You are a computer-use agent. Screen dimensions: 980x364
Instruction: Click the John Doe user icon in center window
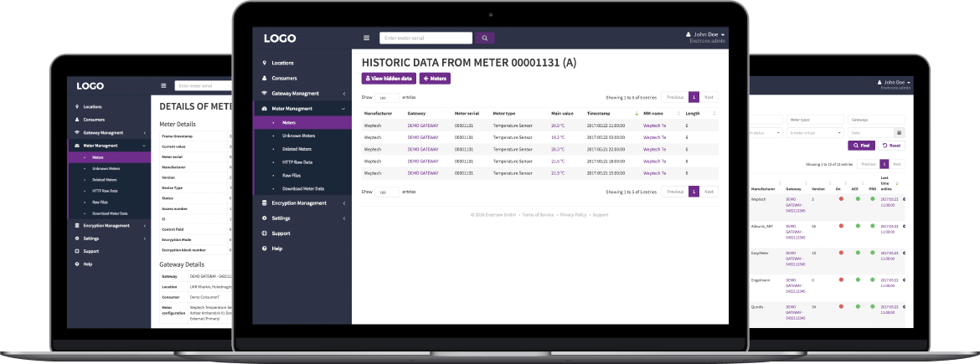(x=689, y=34)
